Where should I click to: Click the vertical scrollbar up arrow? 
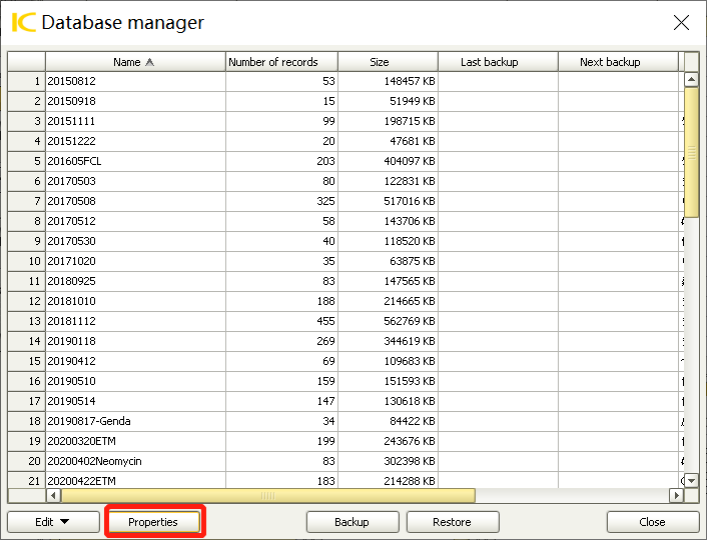click(691, 80)
